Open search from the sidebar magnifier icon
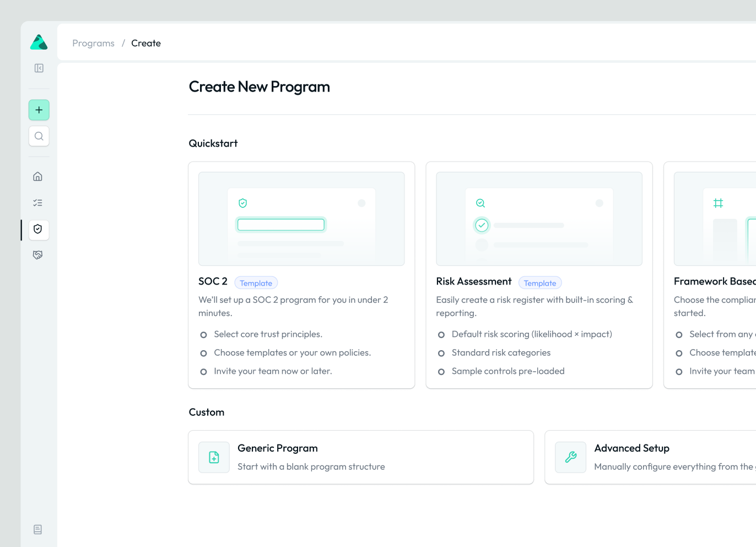This screenshot has width=756, height=547. click(39, 136)
